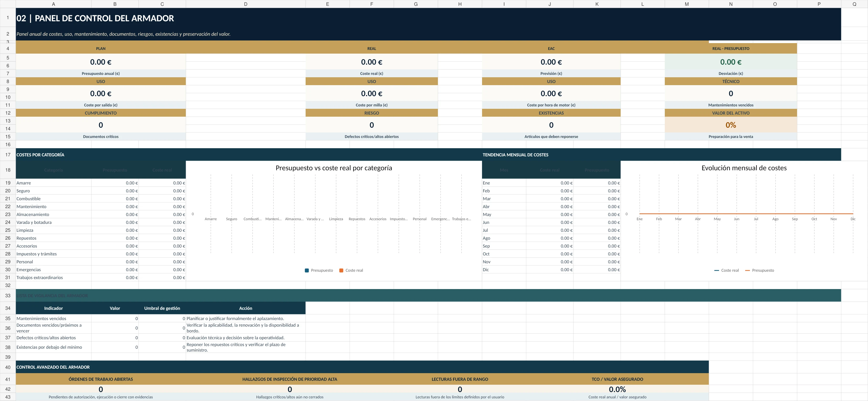
Task: Click the blue Presupuesto legend swatch
Action: tap(307, 270)
